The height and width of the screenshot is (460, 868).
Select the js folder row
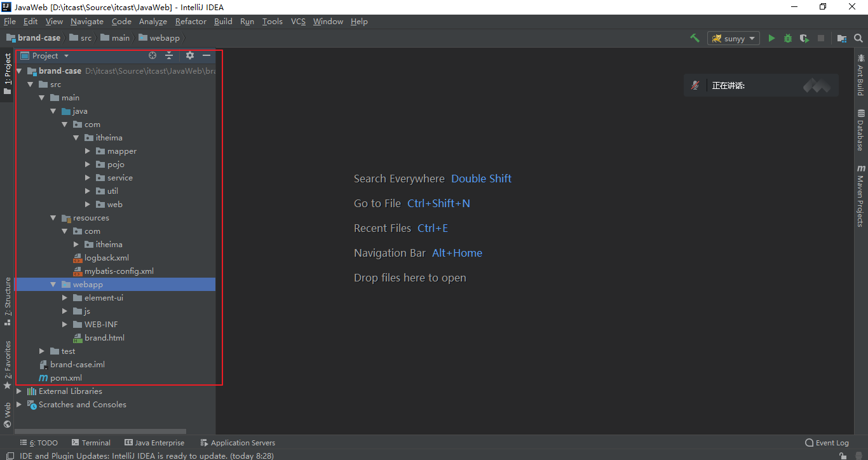pos(114,311)
